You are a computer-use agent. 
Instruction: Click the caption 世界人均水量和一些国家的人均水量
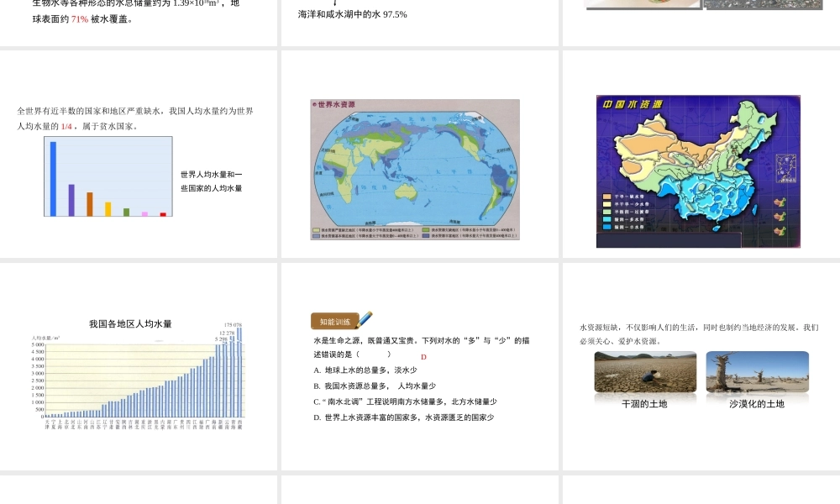[x=211, y=181]
